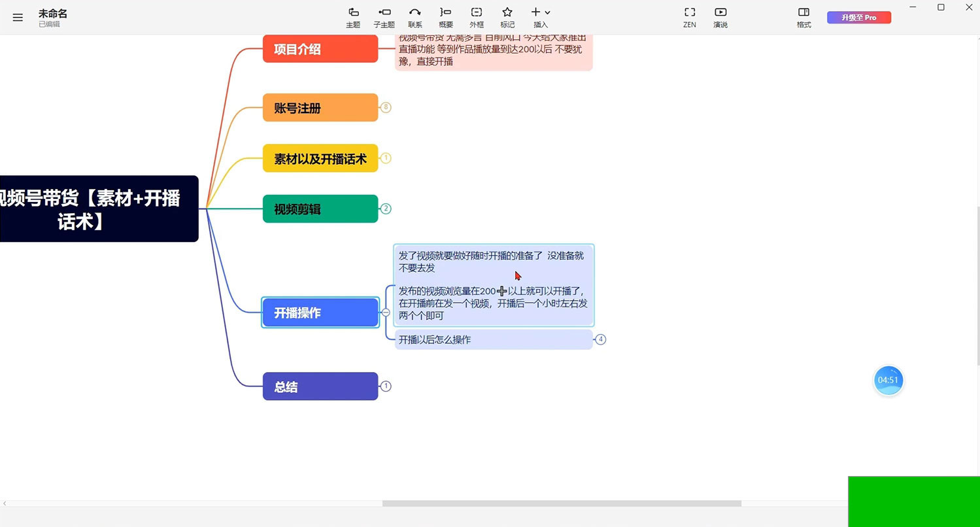Expand 账号注册 collapsed children badge

386,107
